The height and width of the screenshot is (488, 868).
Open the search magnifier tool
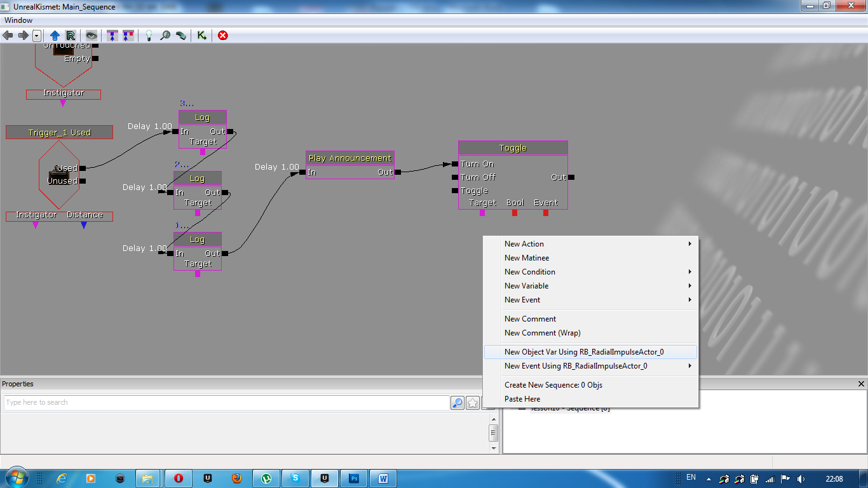(165, 36)
